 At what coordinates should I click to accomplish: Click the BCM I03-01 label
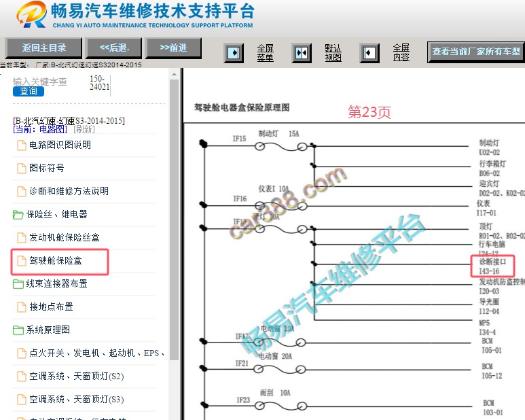[x=493, y=407]
